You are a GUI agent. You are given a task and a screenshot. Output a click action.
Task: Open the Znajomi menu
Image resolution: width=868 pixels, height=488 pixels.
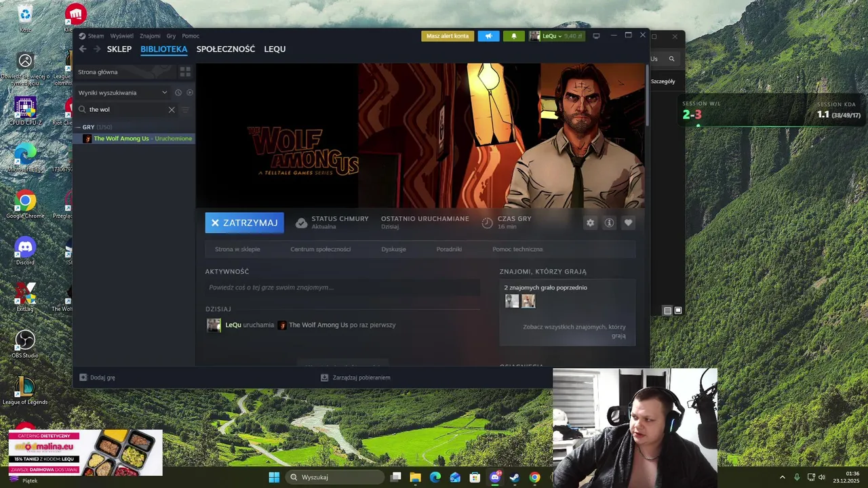click(x=150, y=36)
